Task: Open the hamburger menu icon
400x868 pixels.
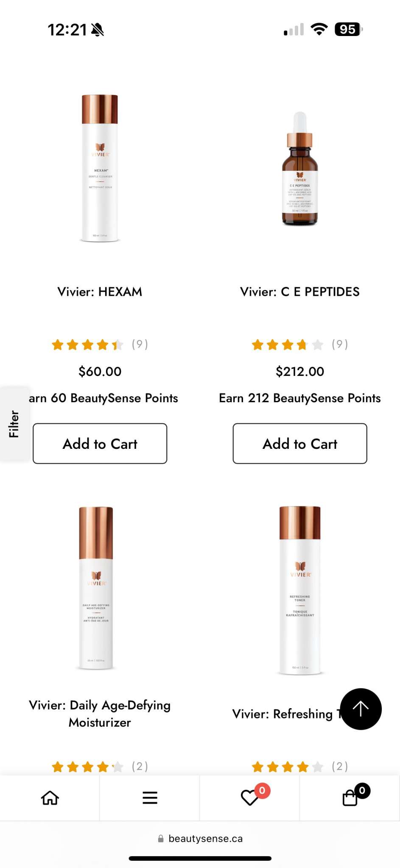Action: [150, 798]
